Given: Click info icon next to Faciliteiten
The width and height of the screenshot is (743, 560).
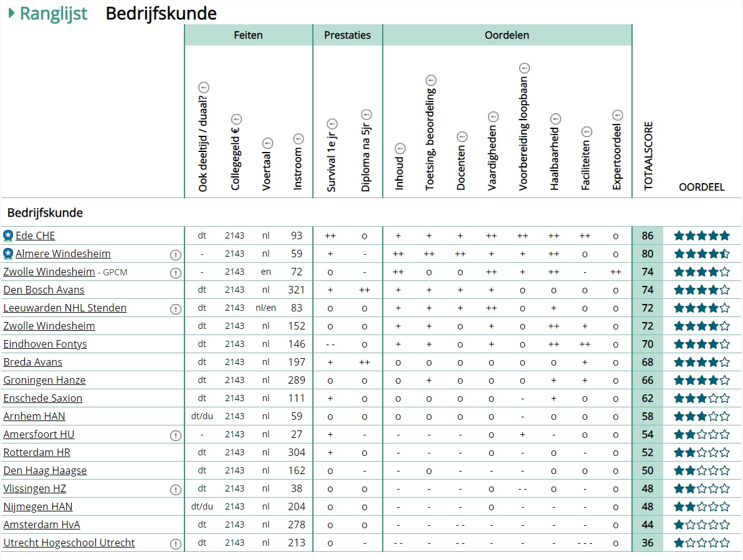Looking at the screenshot, I should coord(587,131).
